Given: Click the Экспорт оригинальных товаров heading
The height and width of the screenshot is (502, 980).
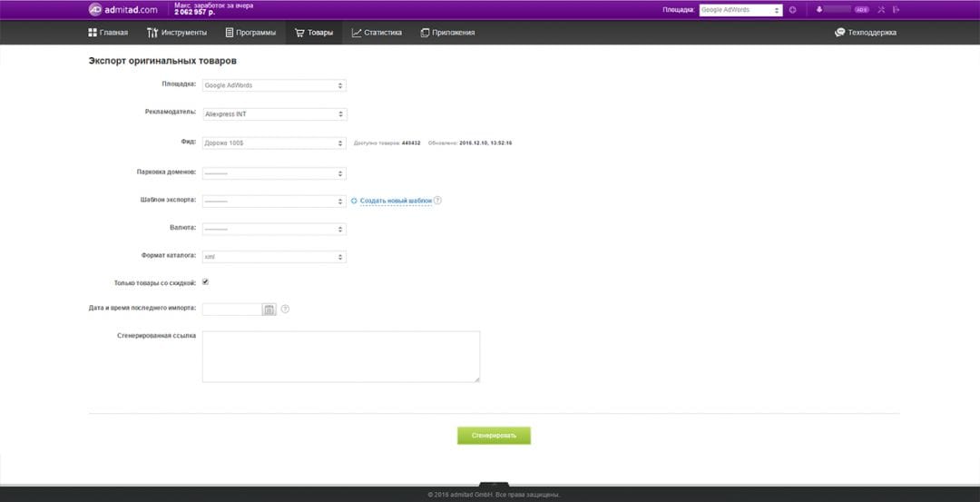Looking at the screenshot, I should coord(162,61).
